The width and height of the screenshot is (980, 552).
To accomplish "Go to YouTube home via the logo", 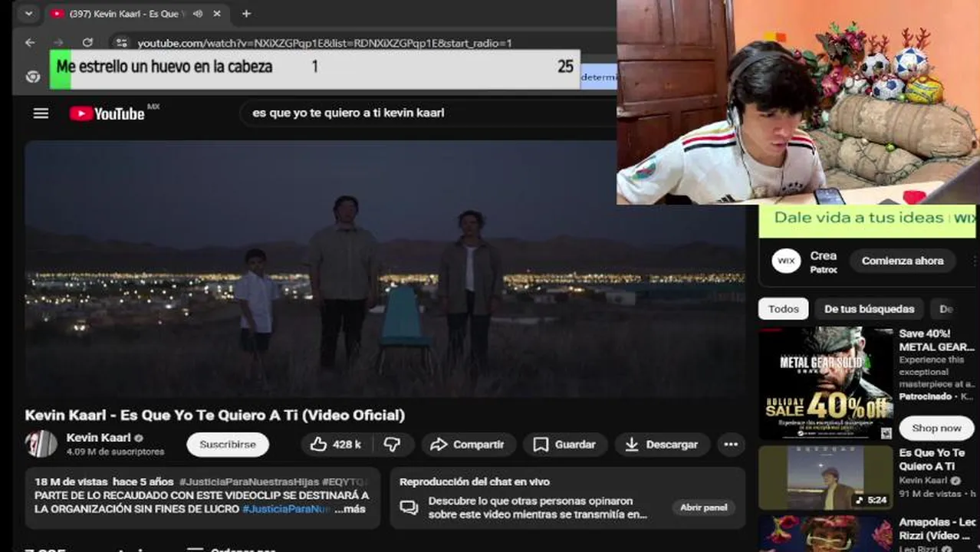I will [107, 113].
